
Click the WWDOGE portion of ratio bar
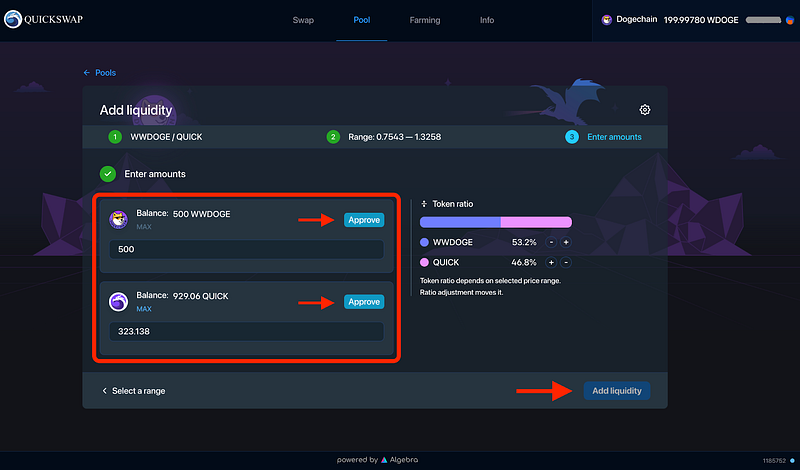(x=460, y=222)
